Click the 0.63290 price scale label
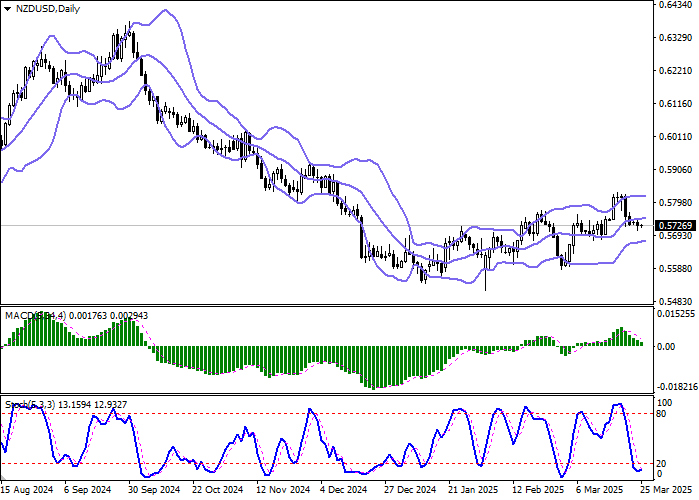Screen dimensions: 699x500 670,39
